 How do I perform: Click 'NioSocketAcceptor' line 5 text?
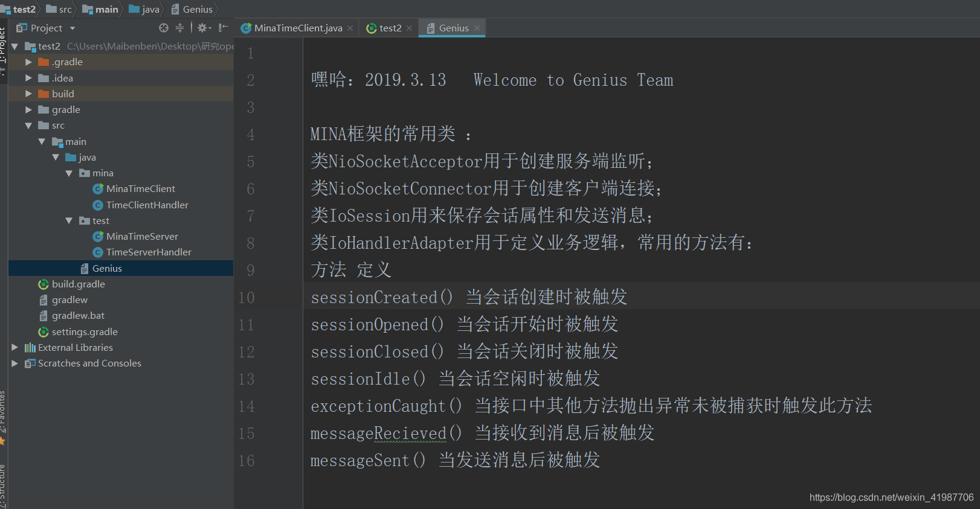coord(405,161)
